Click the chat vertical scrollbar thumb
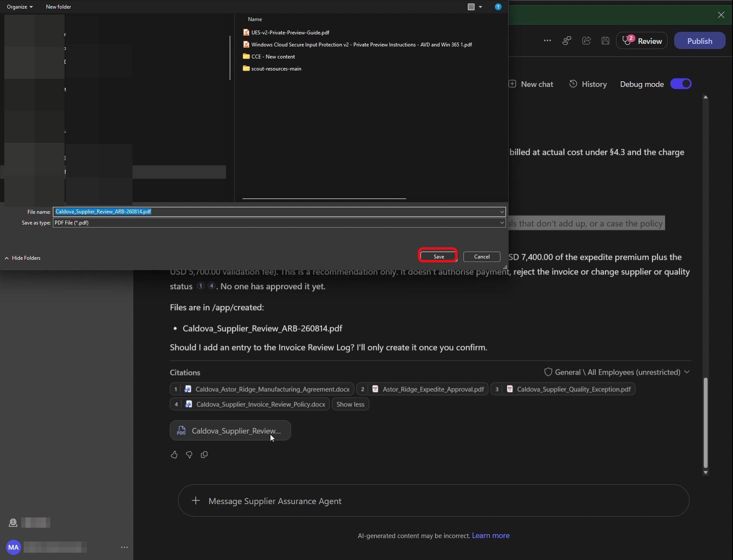Screen dimensions: 733x560 [x=705, y=422]
